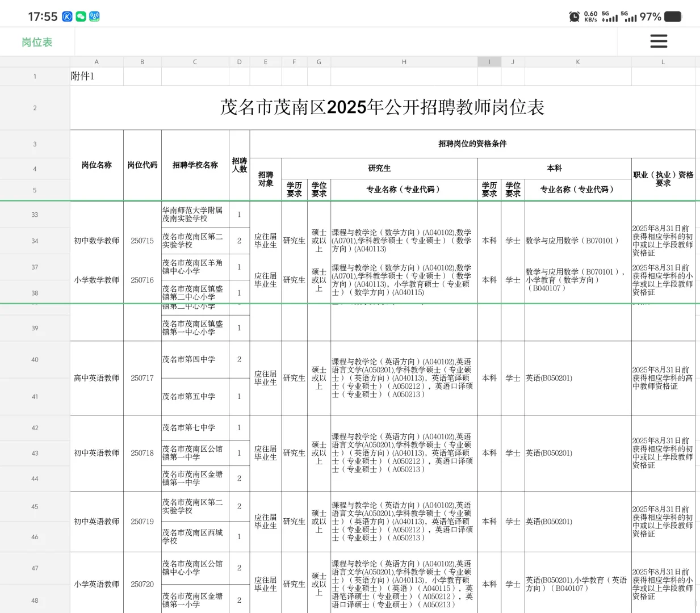Tap the alarm clock status icon

[575, 17]
